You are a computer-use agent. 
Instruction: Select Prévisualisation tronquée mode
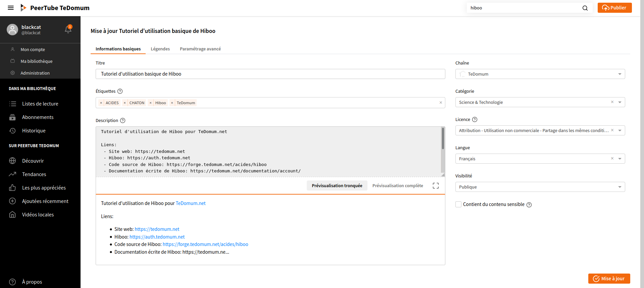[337, 186]
